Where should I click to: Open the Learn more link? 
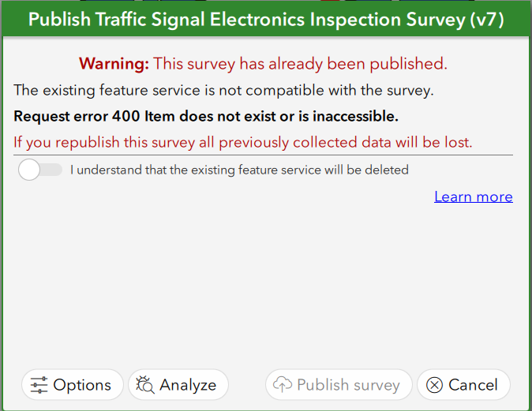pyautogui.click(x=473, y=196)
